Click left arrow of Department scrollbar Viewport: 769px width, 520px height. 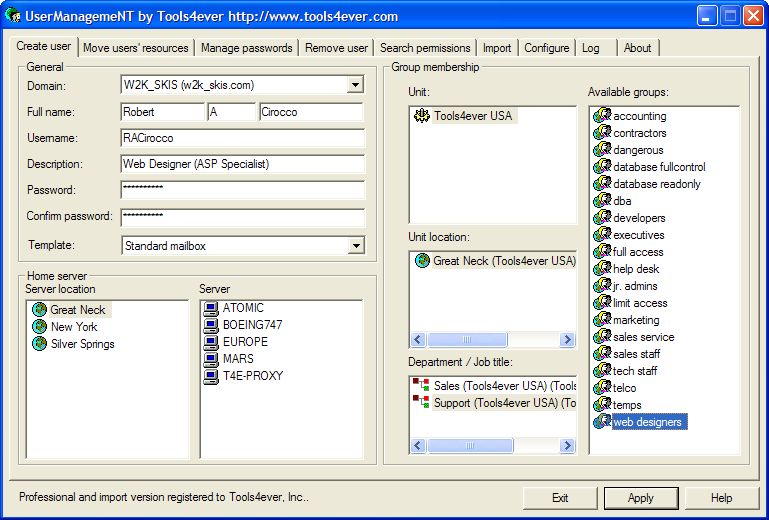418,445
